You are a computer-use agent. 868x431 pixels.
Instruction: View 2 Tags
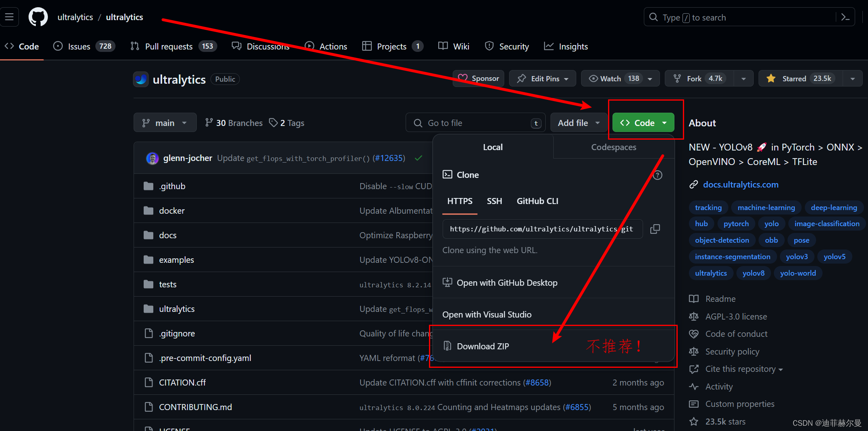pos(287,123)
